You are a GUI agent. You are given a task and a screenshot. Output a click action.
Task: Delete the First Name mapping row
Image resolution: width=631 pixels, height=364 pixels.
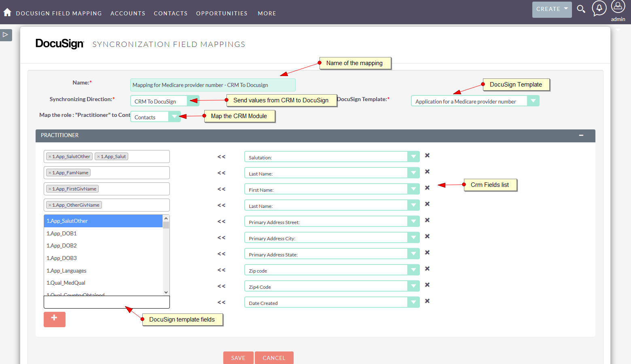(427, 188)
